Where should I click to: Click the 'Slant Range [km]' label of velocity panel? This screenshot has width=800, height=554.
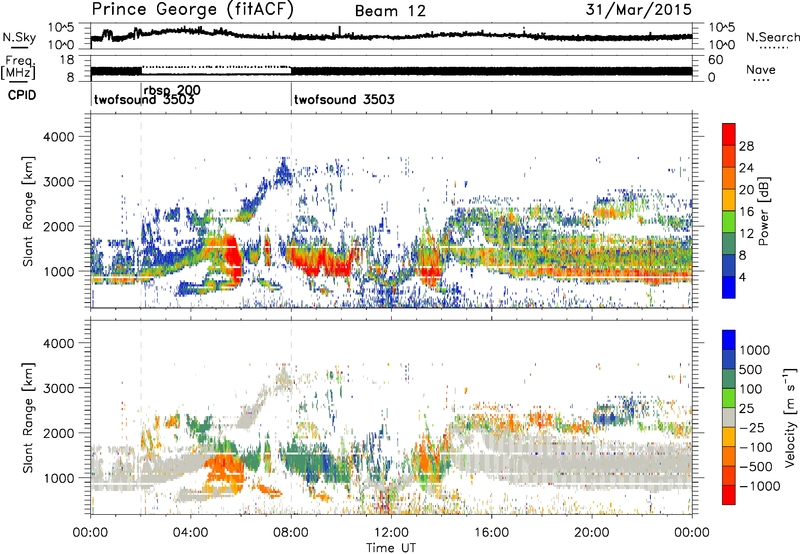click(28, 417)
